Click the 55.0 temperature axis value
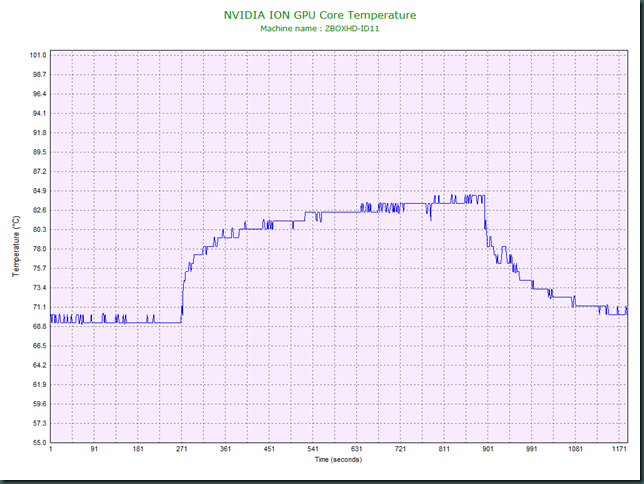 pyautogui.click(x=39, y=443)
